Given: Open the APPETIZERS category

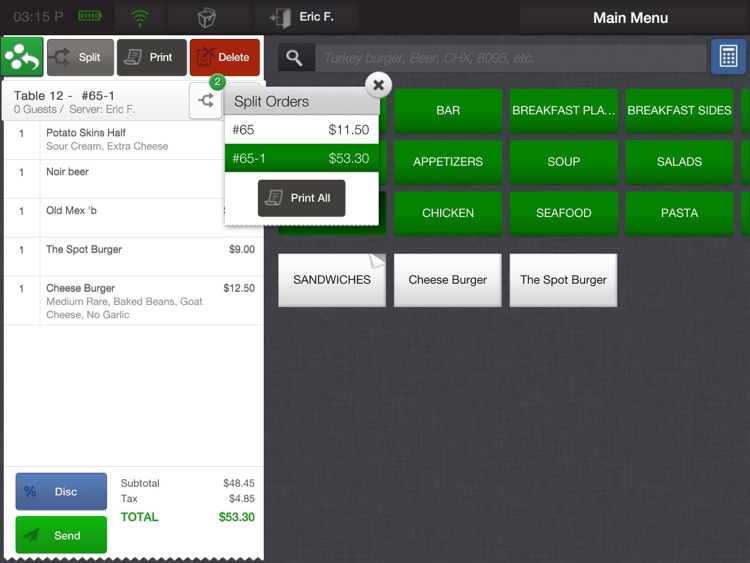Looking at the screenshot, I should tap(448, 162).
